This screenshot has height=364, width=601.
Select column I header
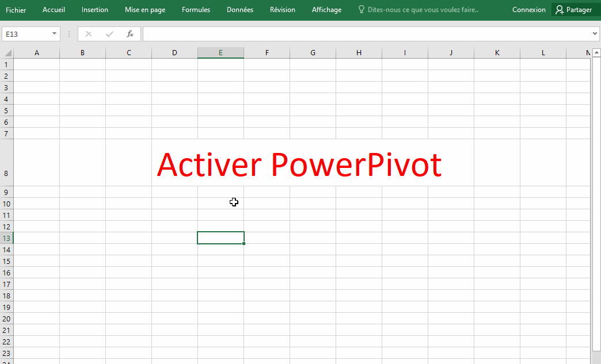[405, 53]
